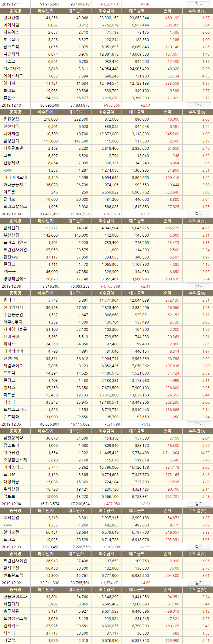The image size is (213, 644).
Task: Click the 수산중공업 return rate 7.17
Action: [x=206, y=315]
